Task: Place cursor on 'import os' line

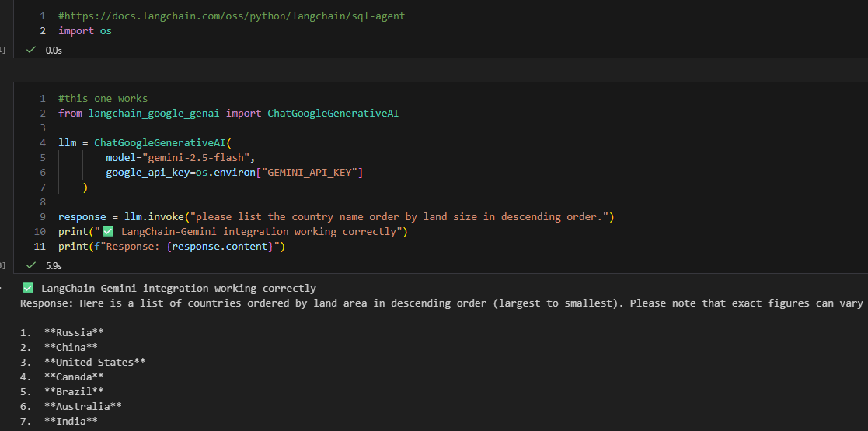Action: pyautogui.click(x=85, y=31)
